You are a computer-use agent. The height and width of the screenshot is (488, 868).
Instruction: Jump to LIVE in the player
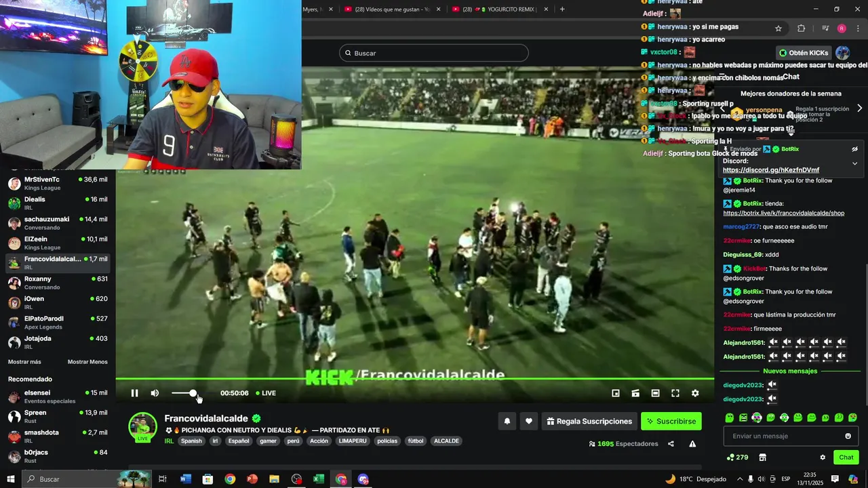266,393
